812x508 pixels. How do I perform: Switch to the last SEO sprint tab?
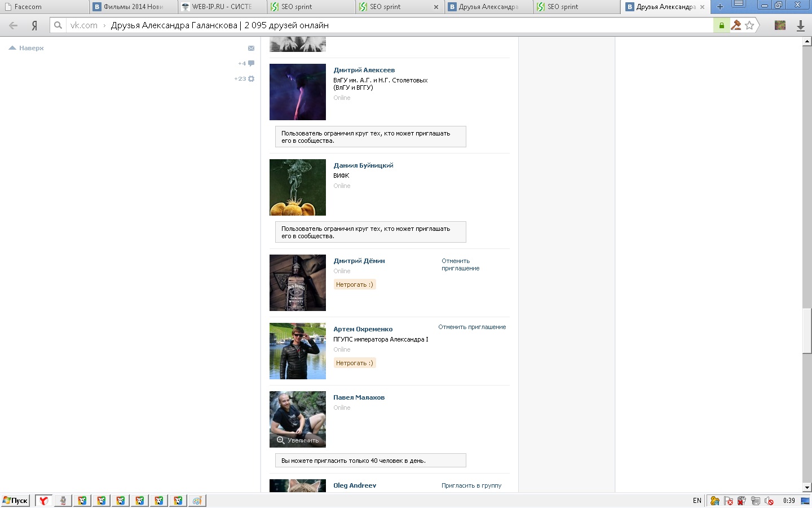577,7
